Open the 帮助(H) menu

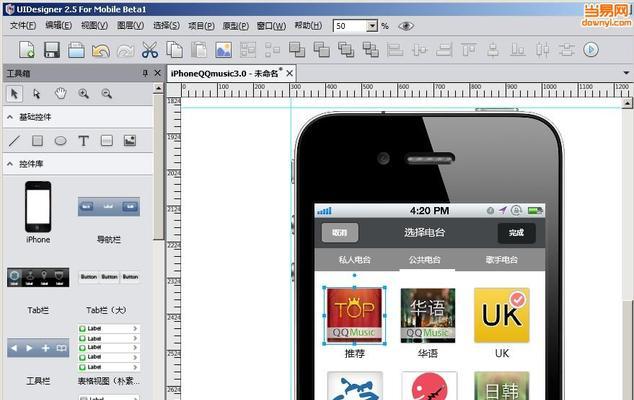308,25
